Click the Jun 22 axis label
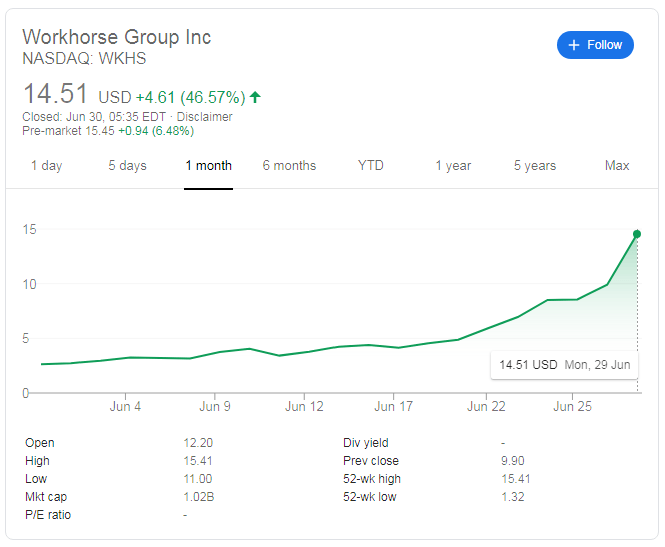This screenshot has height=547, width=665. pyautogui.click(x=486, y=407)
